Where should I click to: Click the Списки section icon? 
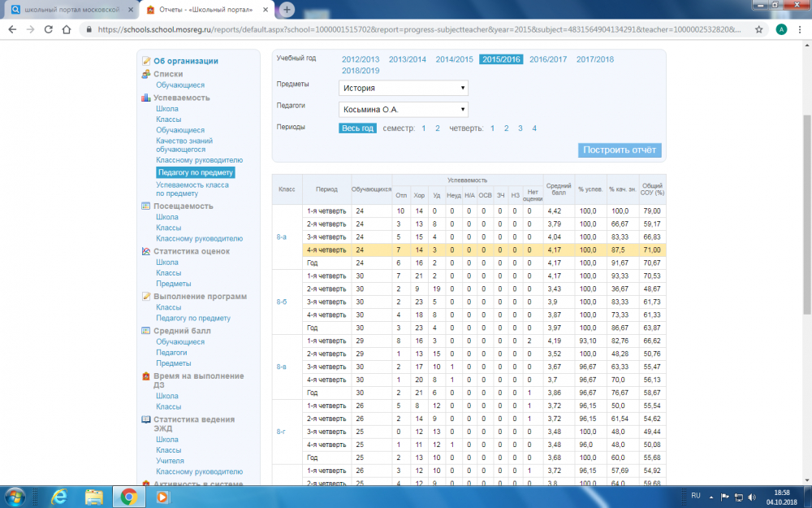(146, 74)
